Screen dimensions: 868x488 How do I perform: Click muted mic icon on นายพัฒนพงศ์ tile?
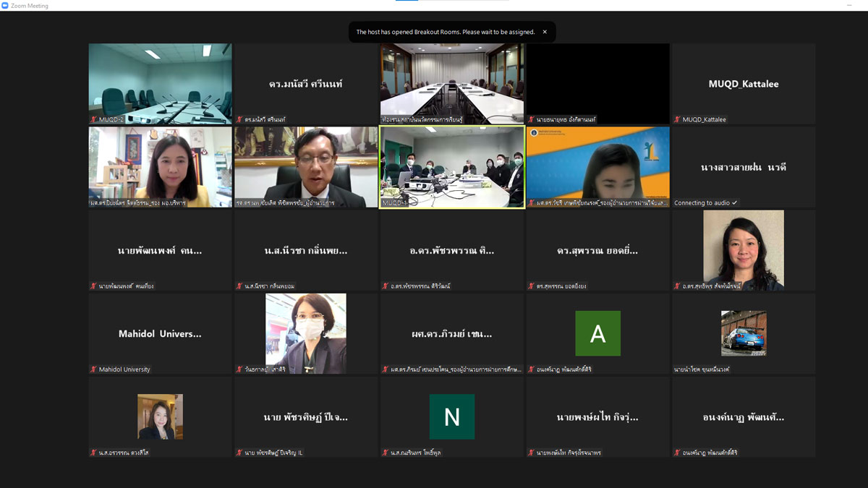pos(93,286)
